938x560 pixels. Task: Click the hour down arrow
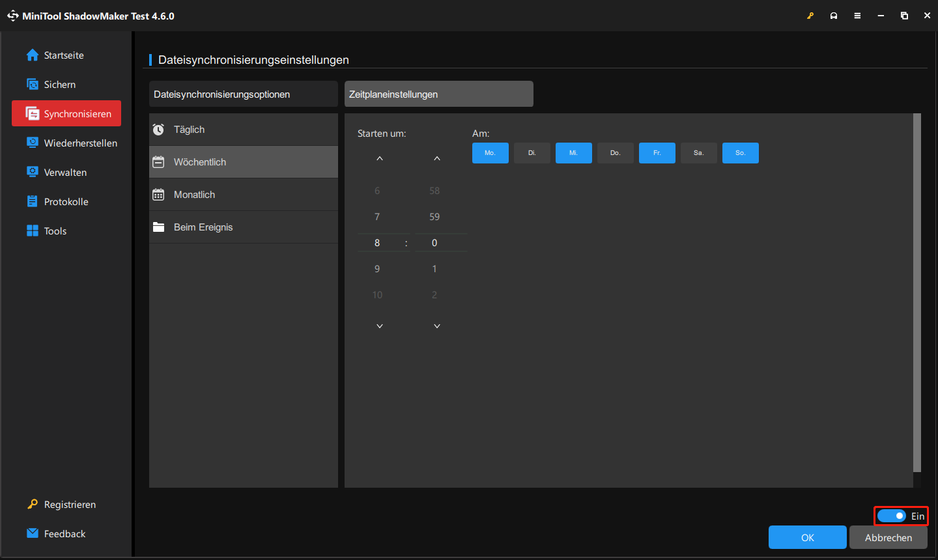(380, 326)
